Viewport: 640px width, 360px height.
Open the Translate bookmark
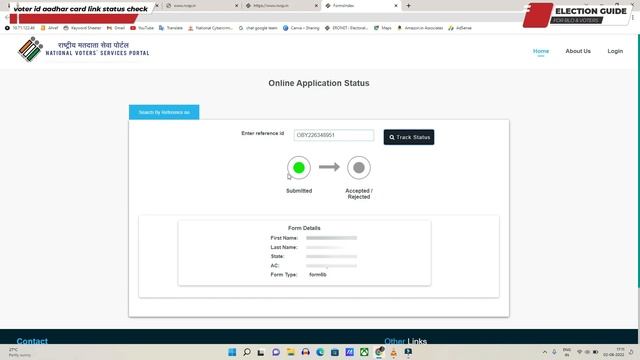171,28
